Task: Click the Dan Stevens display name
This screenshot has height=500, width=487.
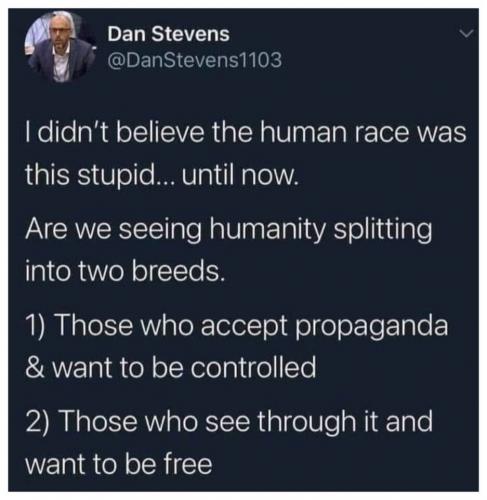Action: click(x=168, y=34)
